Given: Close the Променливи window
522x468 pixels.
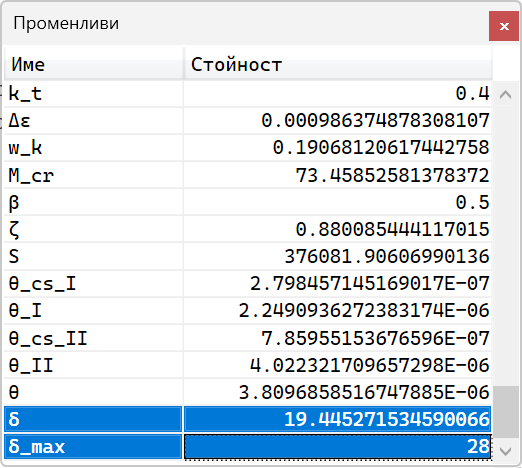Looking at the screenshot, I should [504, 26].
